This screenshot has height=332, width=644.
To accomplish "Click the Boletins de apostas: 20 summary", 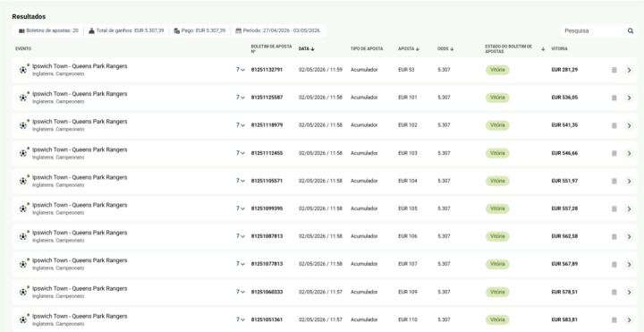I will coord(48,30).
